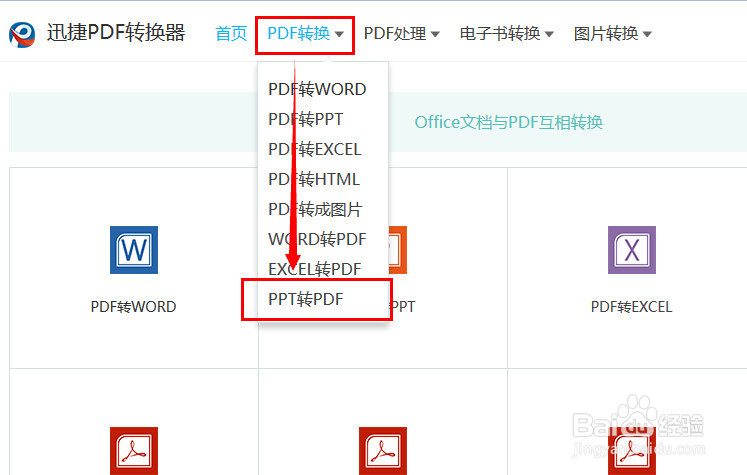Expand the PDF处理 dropdown menu

click(x=401, y=34)
